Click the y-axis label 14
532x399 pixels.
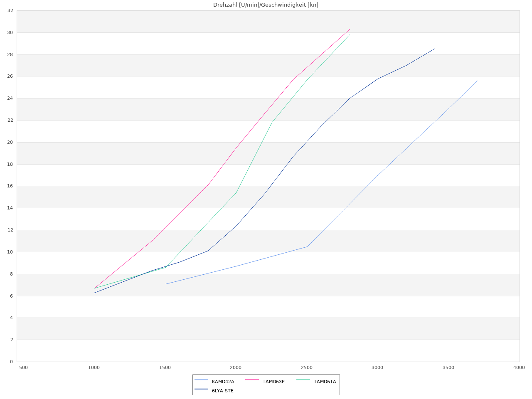10,208
